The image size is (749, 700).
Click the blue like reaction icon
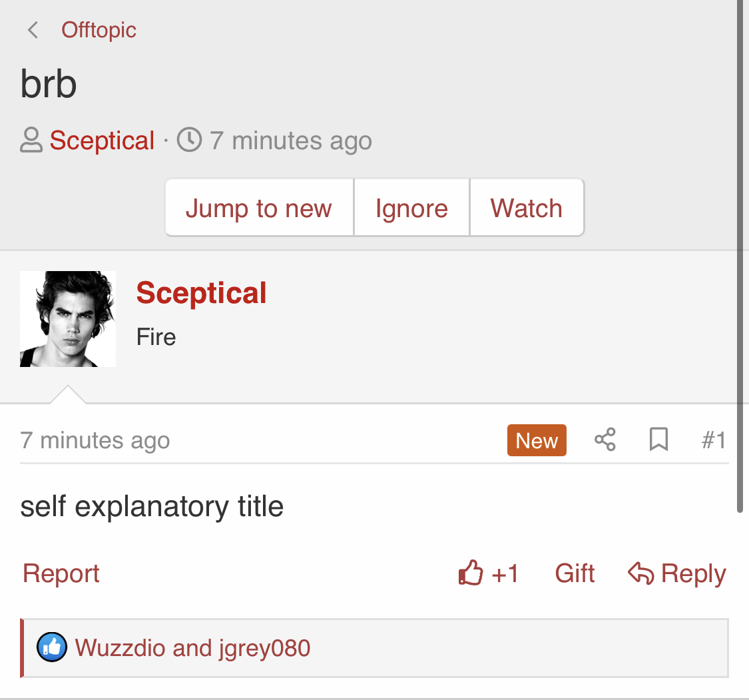point(52,647)
